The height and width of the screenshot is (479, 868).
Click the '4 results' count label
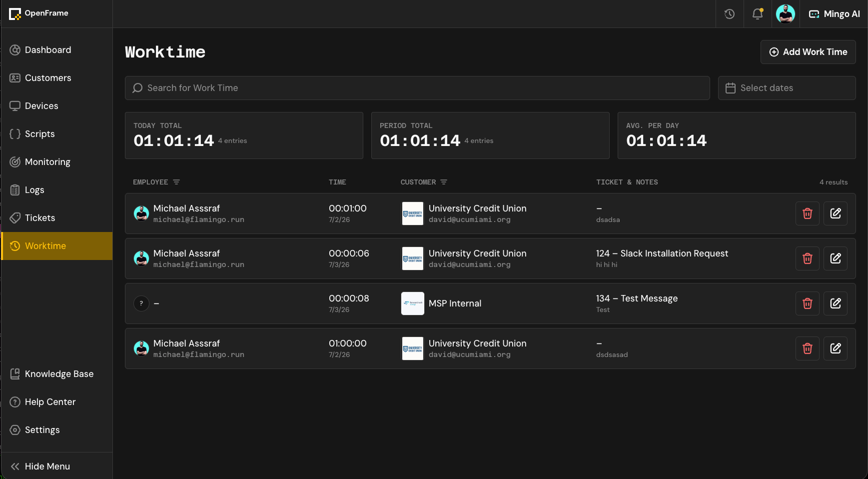pyautogui.click(x=834, y=182)
